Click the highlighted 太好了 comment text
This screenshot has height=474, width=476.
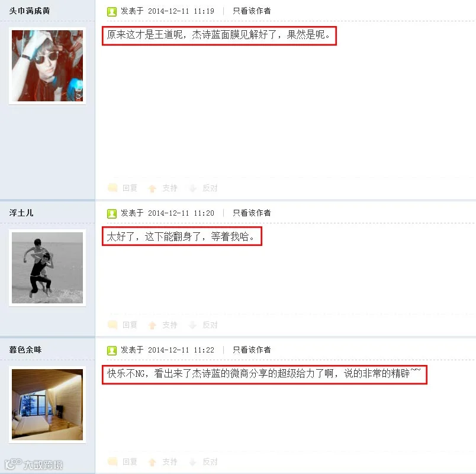[x=182, y=236]
